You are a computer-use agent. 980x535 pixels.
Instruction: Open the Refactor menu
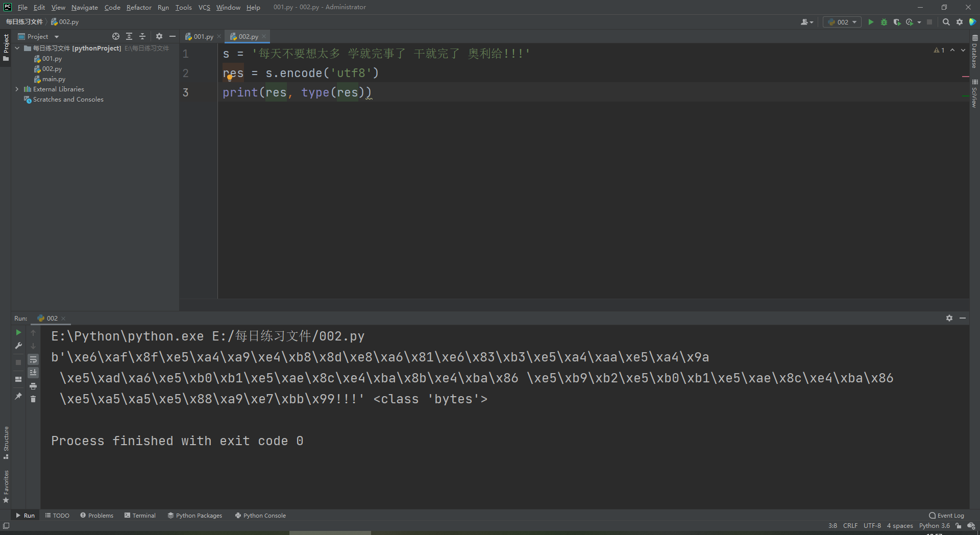(139, 7)
